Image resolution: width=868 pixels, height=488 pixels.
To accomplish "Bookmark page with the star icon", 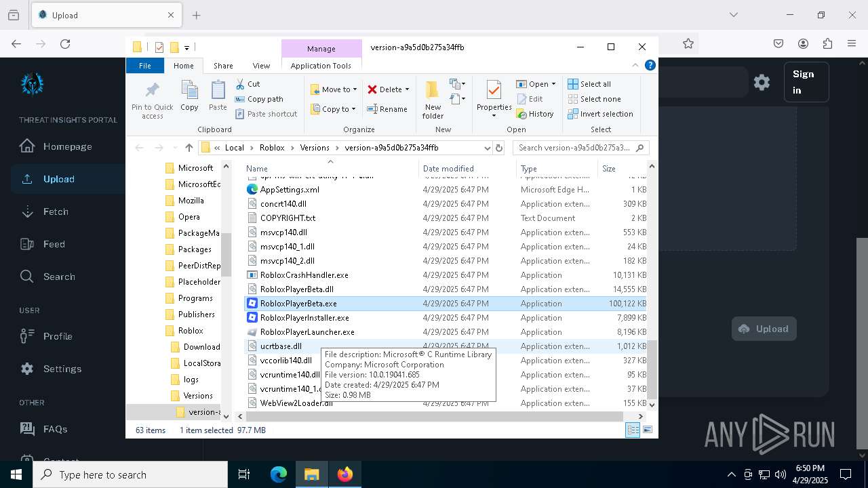I will click(688, 43).
